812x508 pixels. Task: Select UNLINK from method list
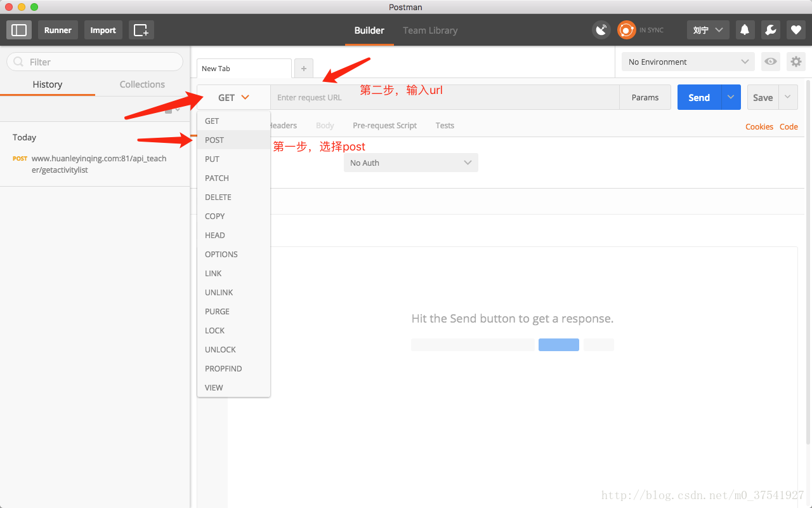(233, 292)
